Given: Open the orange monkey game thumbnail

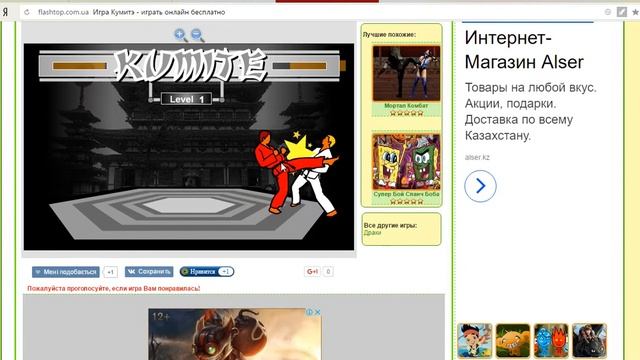Looking at the screenshot, I should click(x=513, y=341).
